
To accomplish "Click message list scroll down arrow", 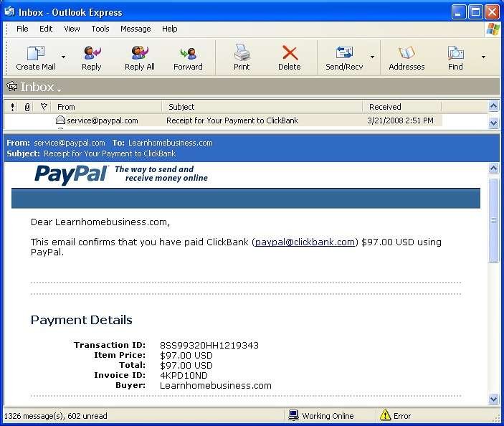I will (493, 123).
